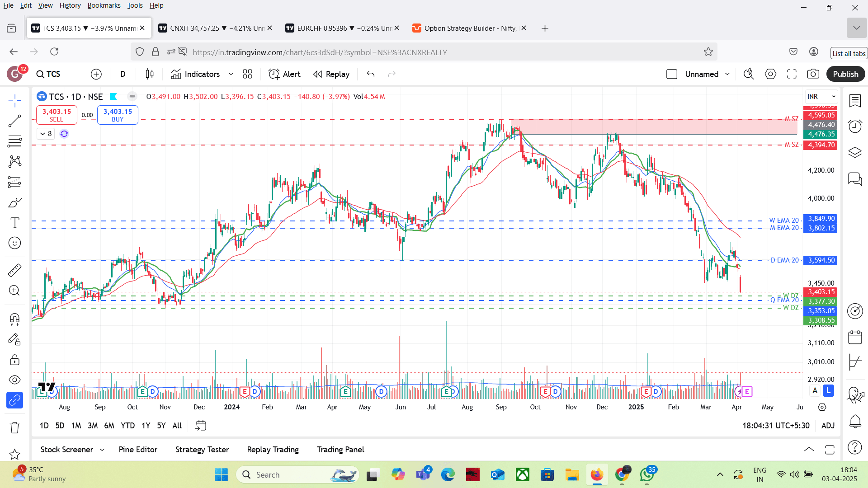The height and width of the screenshot is (488, 868).
Task: Open the Unnamed layout dropdown arrow
Action: (727, 74)
